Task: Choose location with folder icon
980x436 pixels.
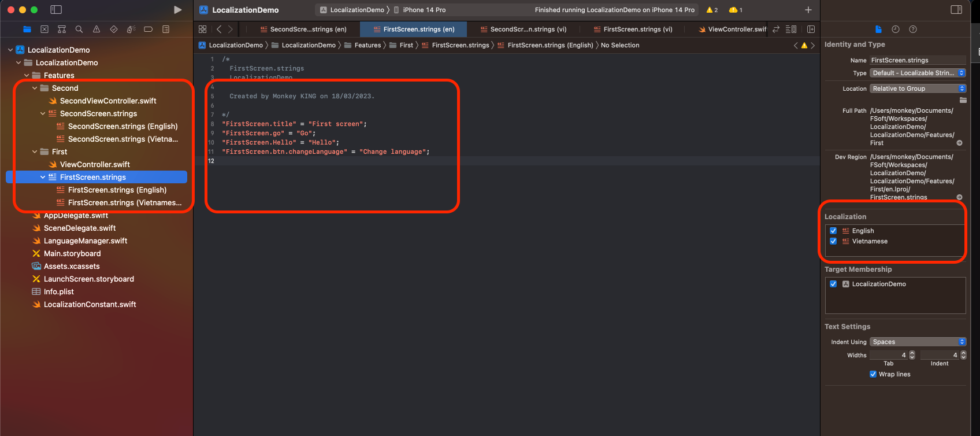Action: [963, 100]
